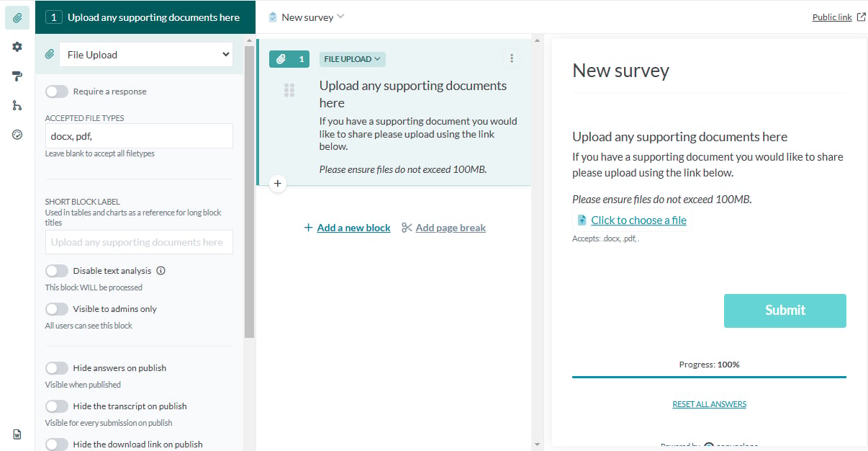Click the scroll-down arrow of the middle panel scrollbar
This screenshot has height=451, width=868.
tap(536, 445)
